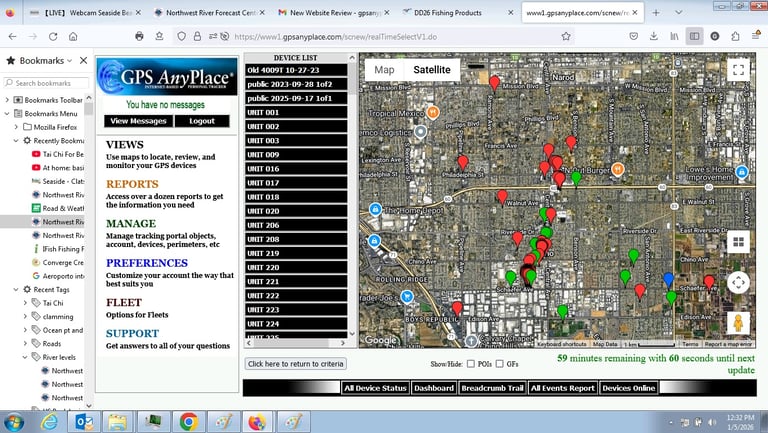Open the Extensions puzzle icon
Viewport: 768px width, 433px height.
point(735,36)
